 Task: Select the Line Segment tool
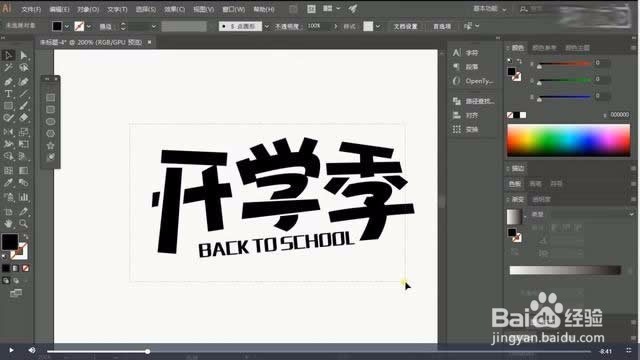pos(24,94)
